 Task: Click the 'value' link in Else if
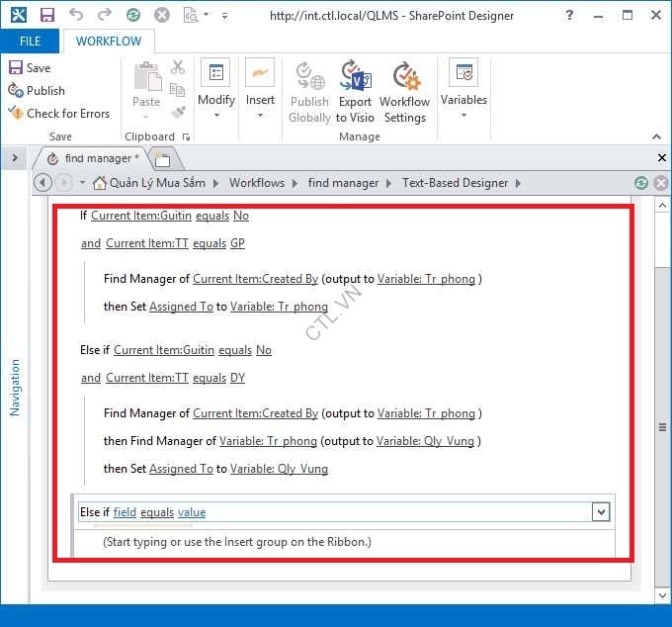tap(192, 512)
